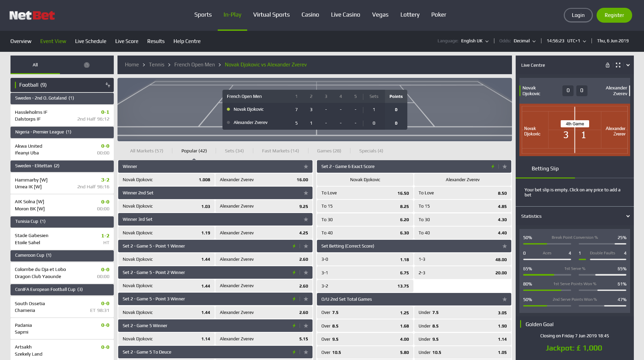This screenshot has height=360, width=644.
Task: Open South Ossetia vs Chameria match
Action: click(x=62, y=307)
